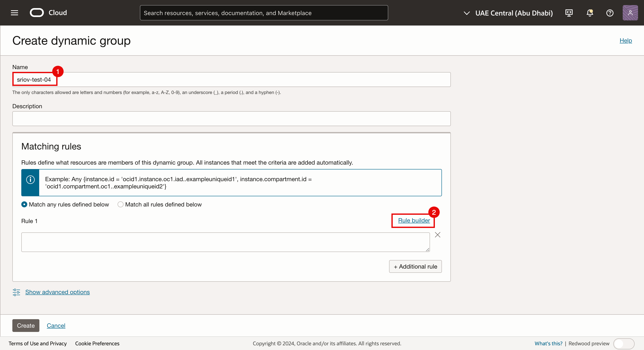This screenshot has width=644, height=350.
Task: Click the Additional rule button
Action: coord(415,266)
